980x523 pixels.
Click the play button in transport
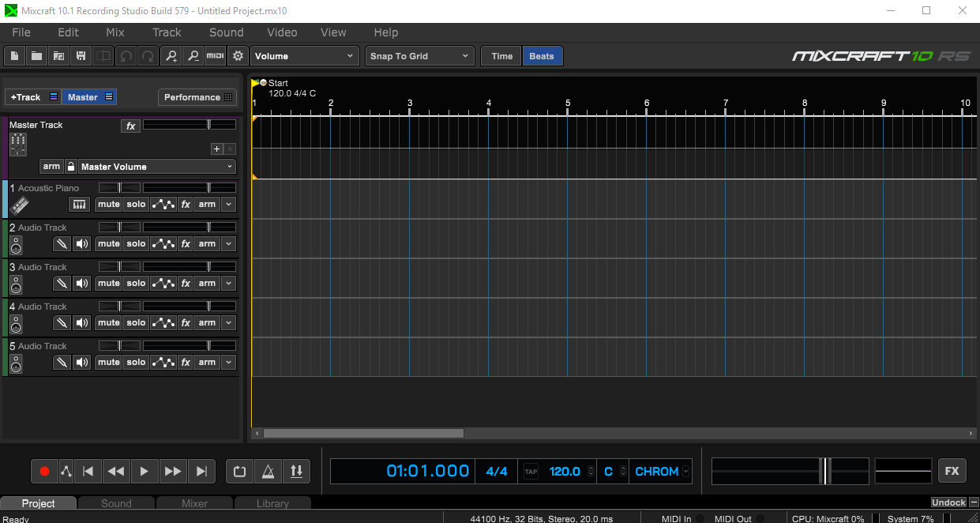(x=144, y=472)
